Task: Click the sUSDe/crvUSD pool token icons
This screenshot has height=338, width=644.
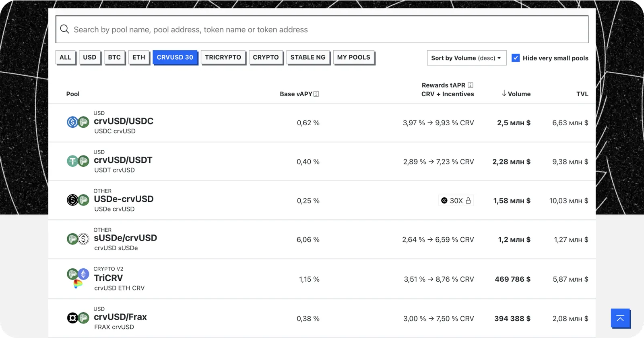Action: [x=78, y=239]
